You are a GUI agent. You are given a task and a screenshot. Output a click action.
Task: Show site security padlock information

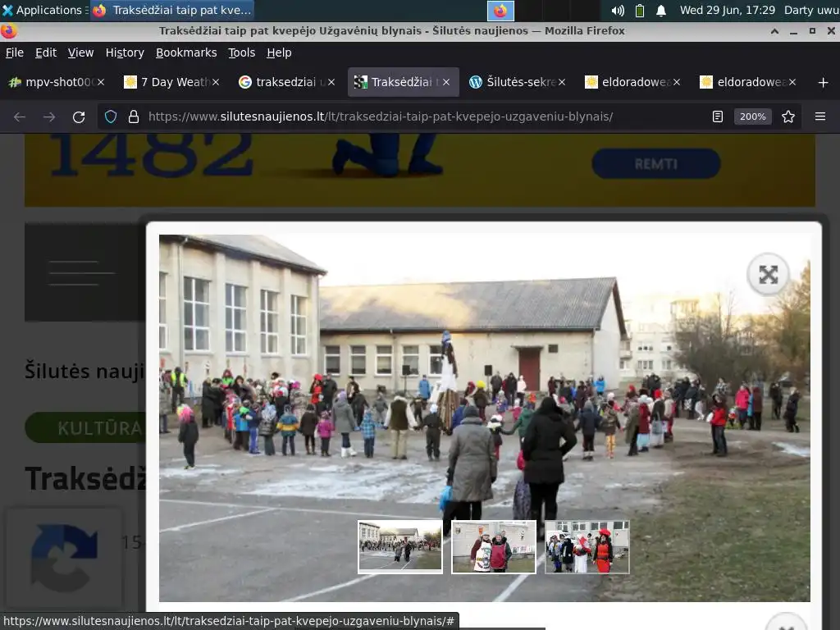point(134,116)
